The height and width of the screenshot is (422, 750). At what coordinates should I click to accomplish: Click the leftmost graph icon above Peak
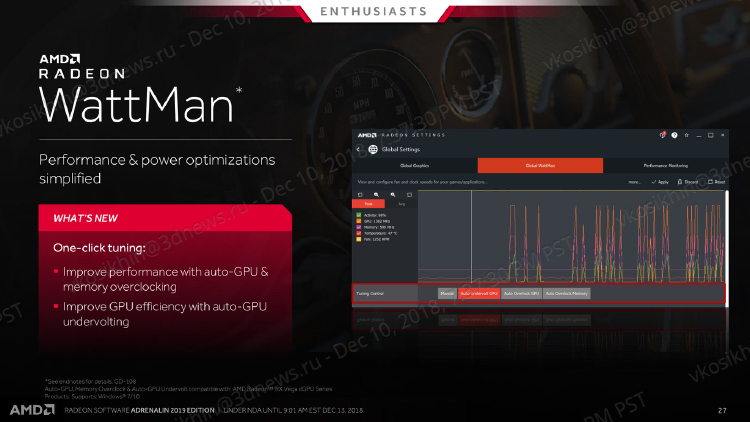(360, 194)
